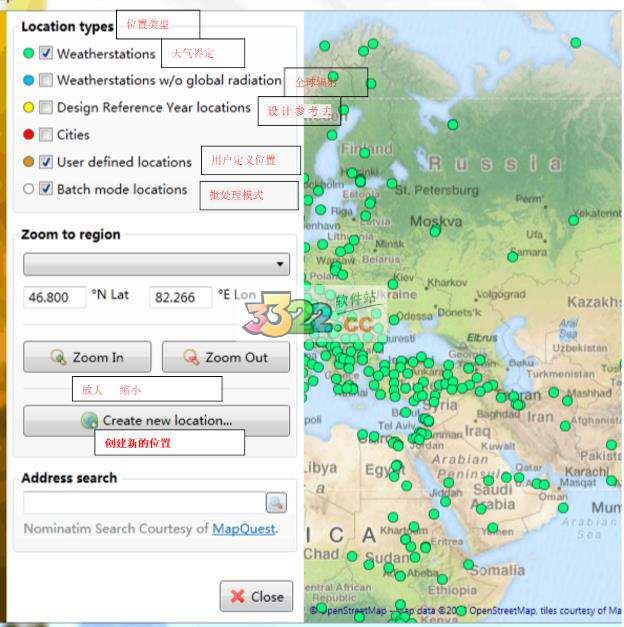Image resolution: width=624 pixels, height=627 pixels.
Task: Check the Design Reference Year locations box
Action: [46, 108]
